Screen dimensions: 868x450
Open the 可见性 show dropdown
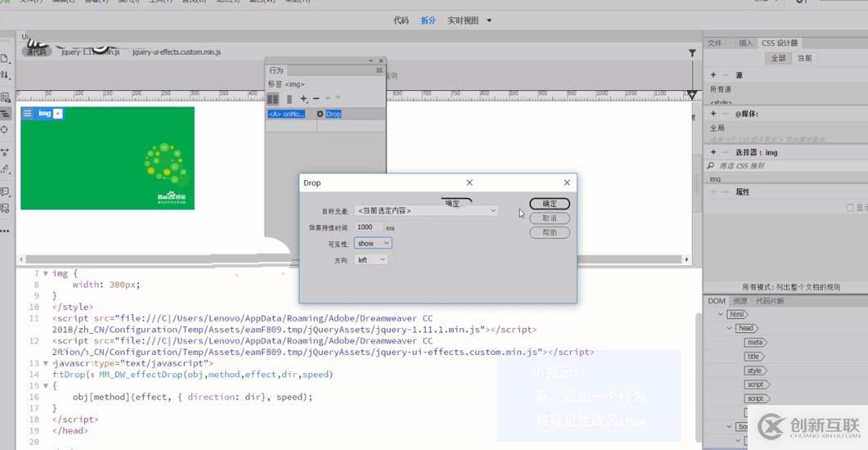point(373,243)
